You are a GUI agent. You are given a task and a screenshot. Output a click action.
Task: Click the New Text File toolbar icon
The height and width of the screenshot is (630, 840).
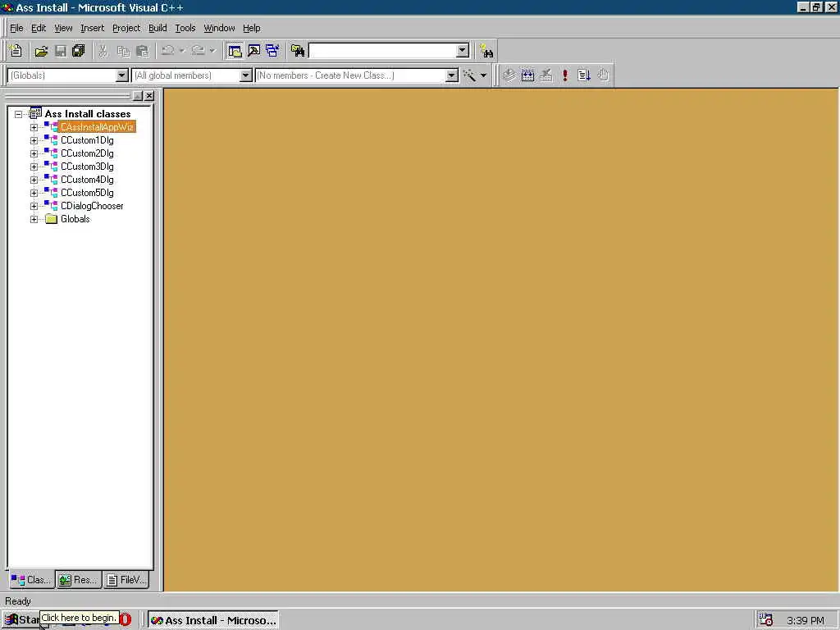pos(16,51)
